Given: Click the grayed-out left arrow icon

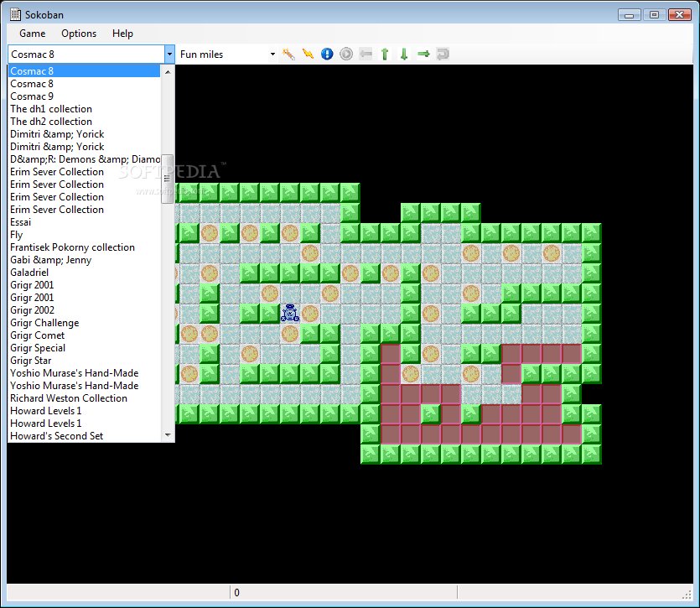Looking at the screenshot, I should (366, 54).
